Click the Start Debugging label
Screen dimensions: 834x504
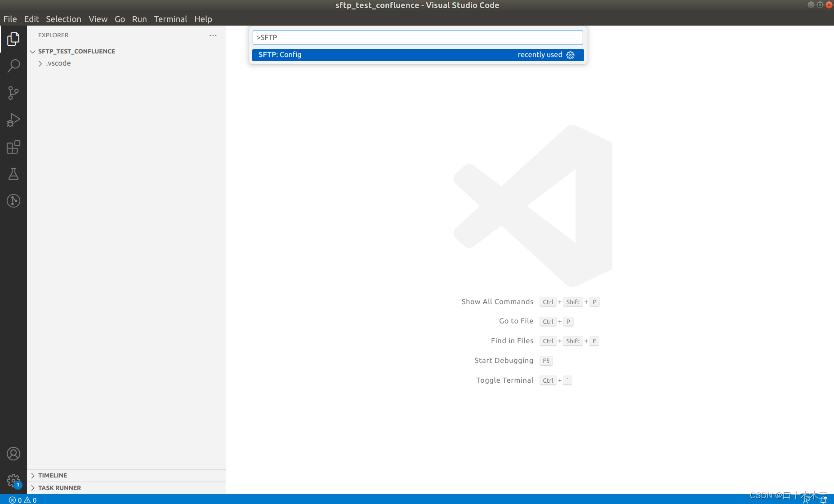coord(504,360)
